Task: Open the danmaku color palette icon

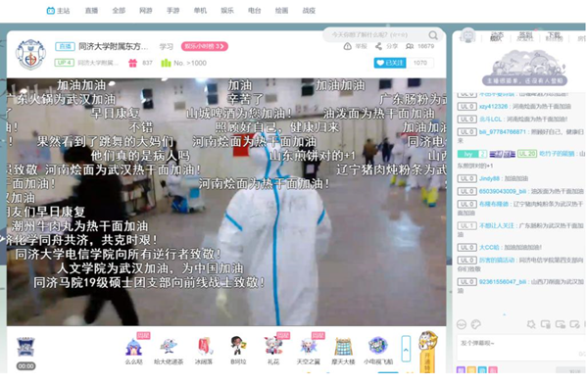Action: (x=476, y=324)
